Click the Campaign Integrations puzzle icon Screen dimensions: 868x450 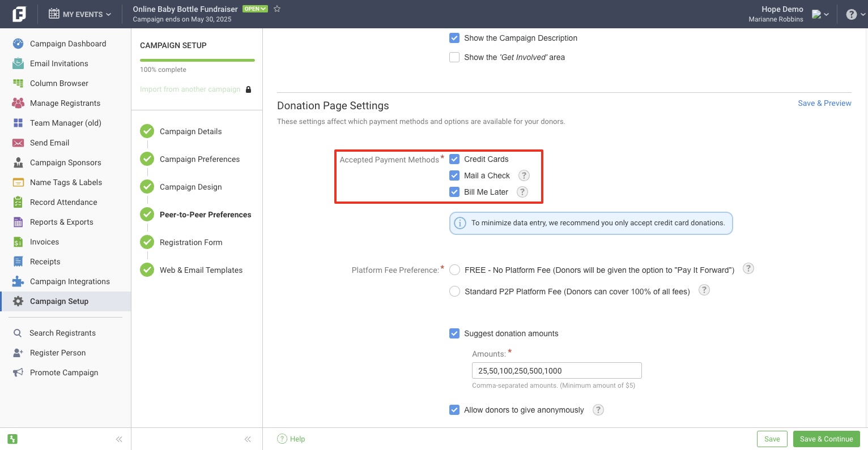click(18, 281)
